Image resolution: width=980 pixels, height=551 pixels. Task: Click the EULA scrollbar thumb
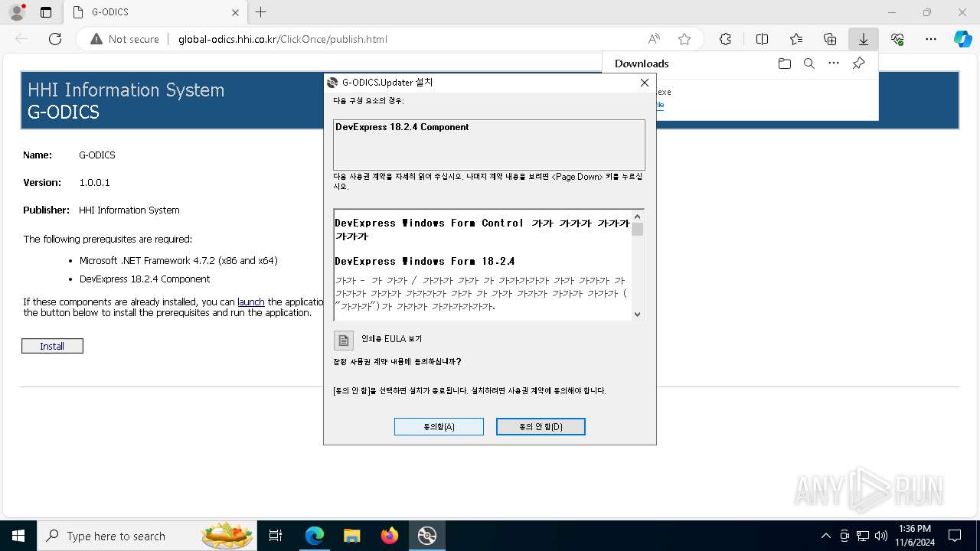[637, 230]
